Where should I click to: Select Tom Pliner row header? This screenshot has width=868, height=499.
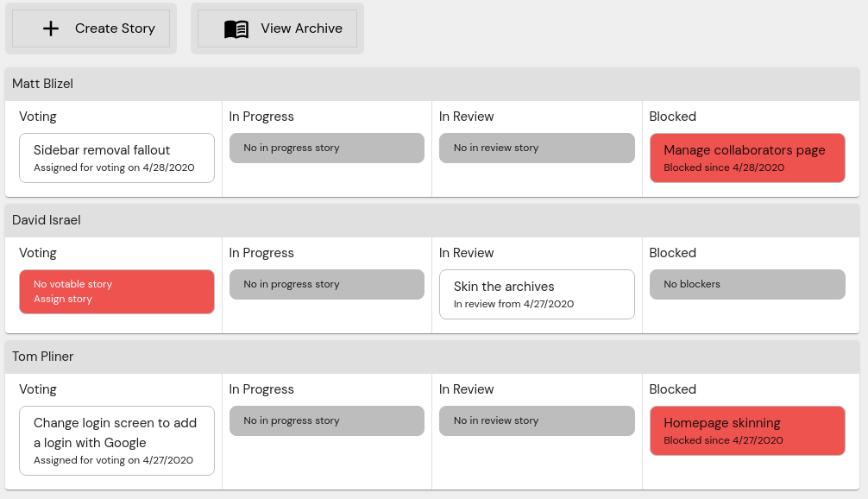click(x=432, y=356)
